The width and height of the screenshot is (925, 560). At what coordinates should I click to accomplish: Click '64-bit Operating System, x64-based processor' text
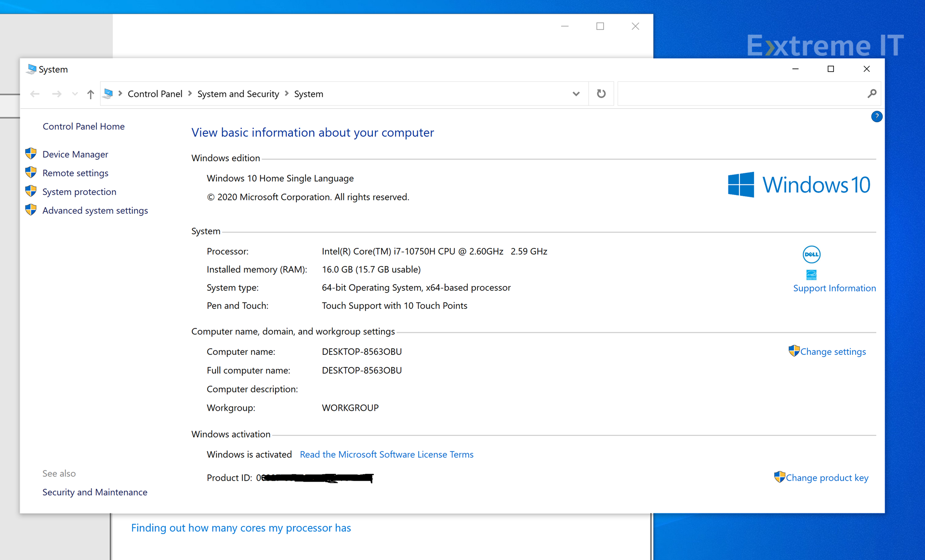(x=416, y=287)
